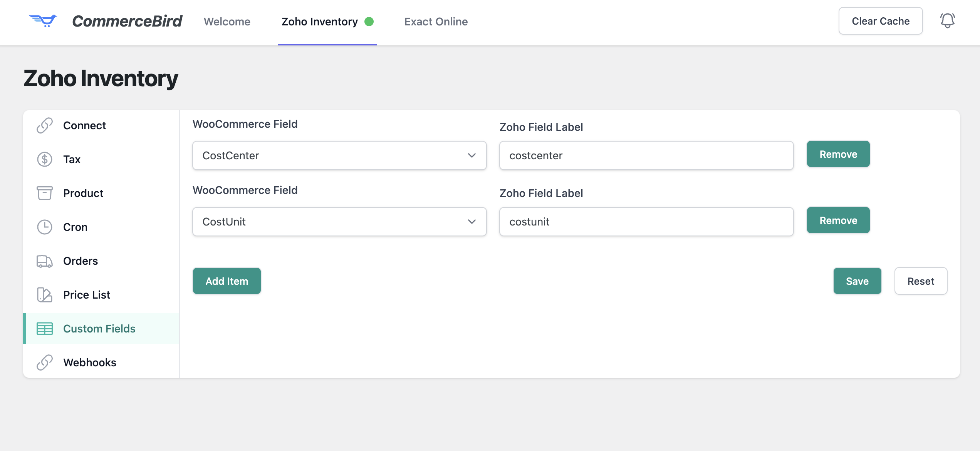The height and width of the screenshot is (451, 980).
Task: Click the Product archive box icon
Action: point(45,193)
